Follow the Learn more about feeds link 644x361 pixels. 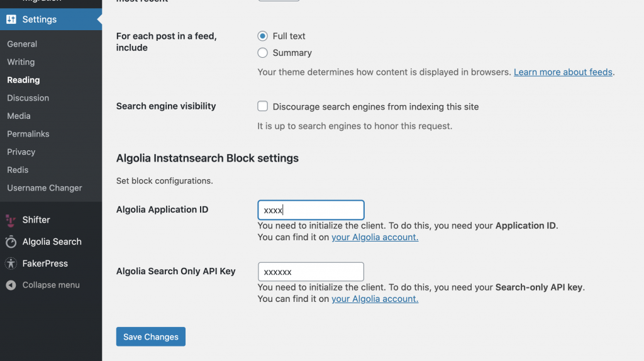click(x=563, y=72)
